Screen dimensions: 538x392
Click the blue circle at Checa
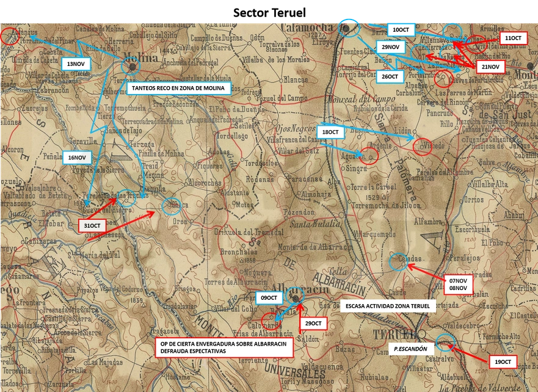pyautogui.click(x=171, y=206)
